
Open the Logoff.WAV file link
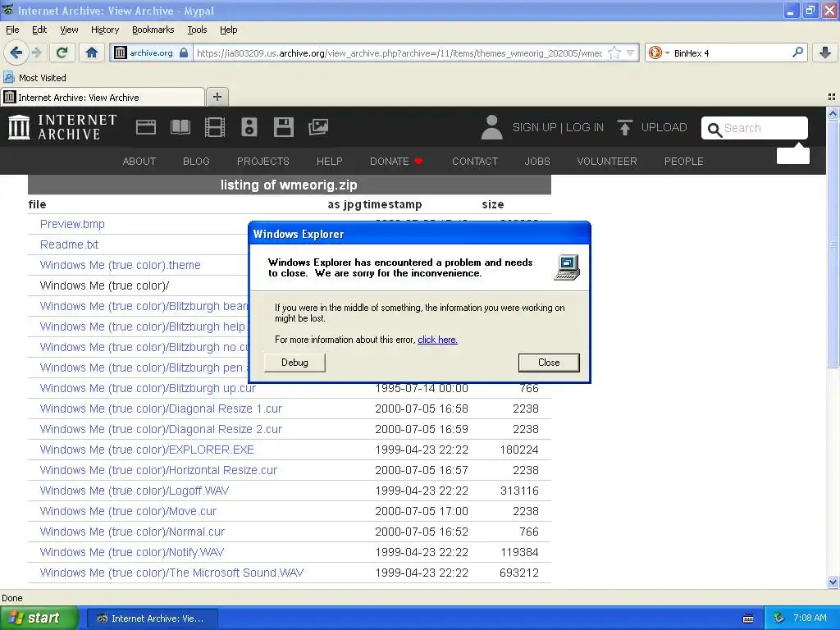coord(135,491)
